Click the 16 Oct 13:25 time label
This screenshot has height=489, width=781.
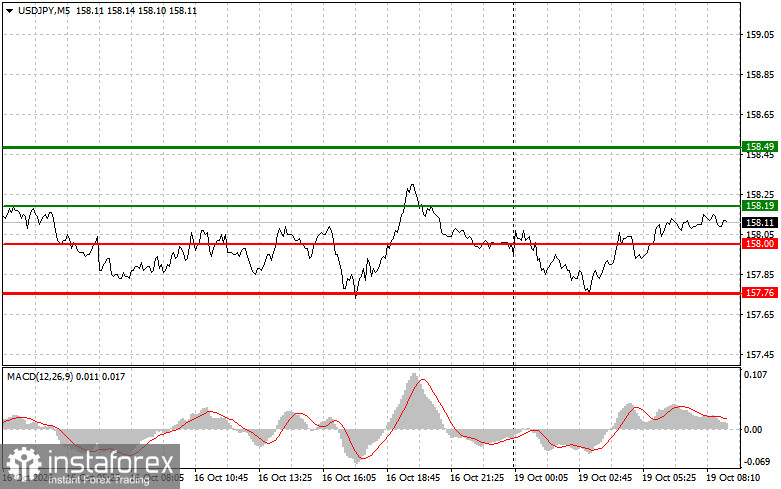tap(285, 478)
